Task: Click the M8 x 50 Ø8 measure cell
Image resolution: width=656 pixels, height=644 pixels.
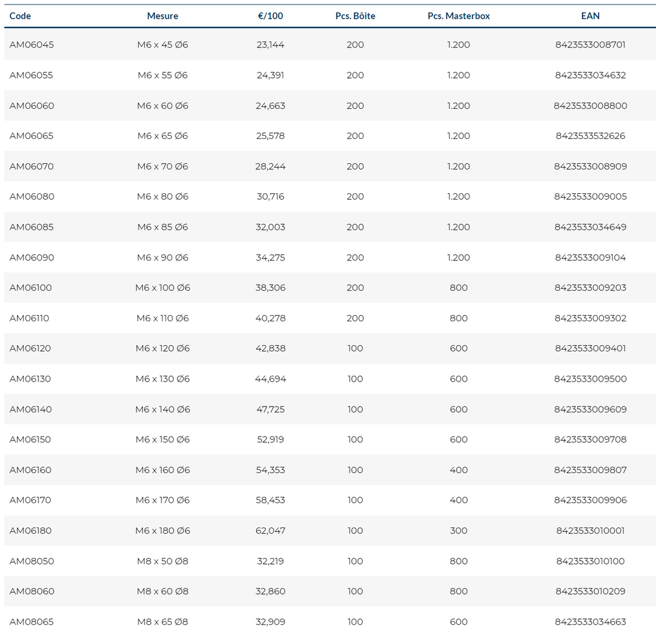Action: [163, 561]
